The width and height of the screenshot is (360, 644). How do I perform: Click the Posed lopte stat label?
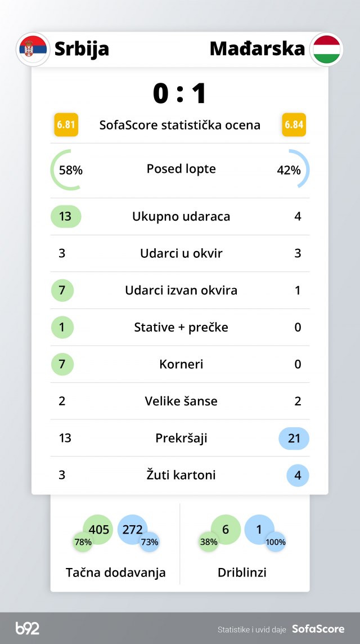(x=181, y=169)
